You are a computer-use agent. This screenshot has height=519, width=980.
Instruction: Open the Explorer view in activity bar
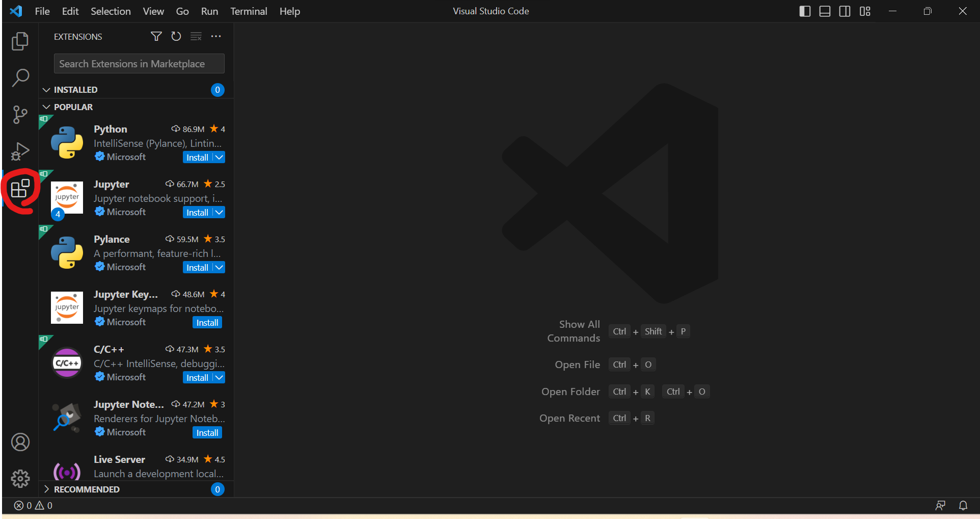tap(20, 41)
